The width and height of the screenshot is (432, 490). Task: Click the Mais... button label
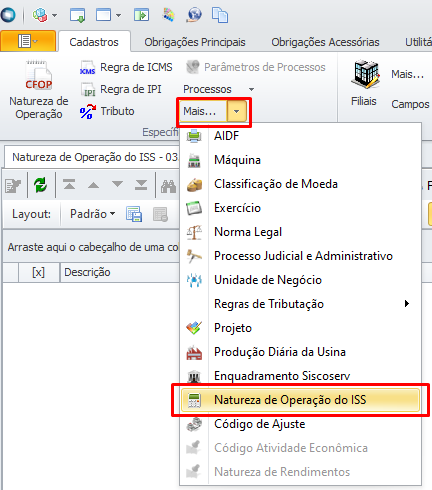pyautogui.click(x=199, y=111)
